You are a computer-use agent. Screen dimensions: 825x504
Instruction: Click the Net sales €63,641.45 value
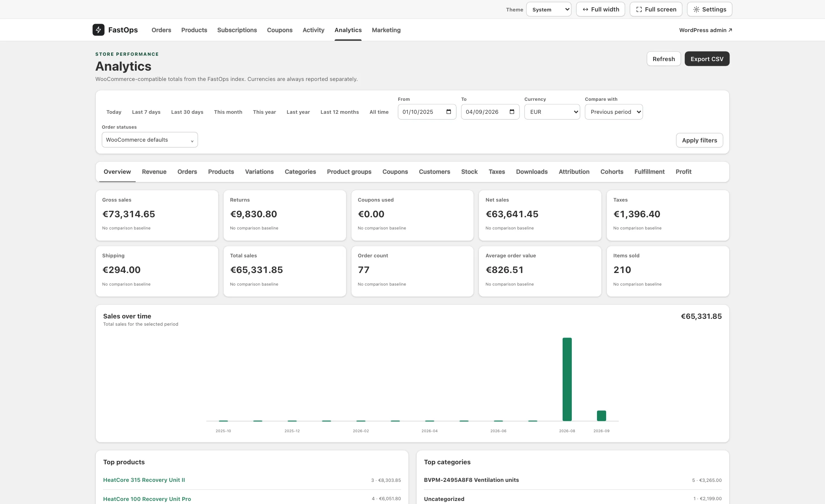pos(512,214)
